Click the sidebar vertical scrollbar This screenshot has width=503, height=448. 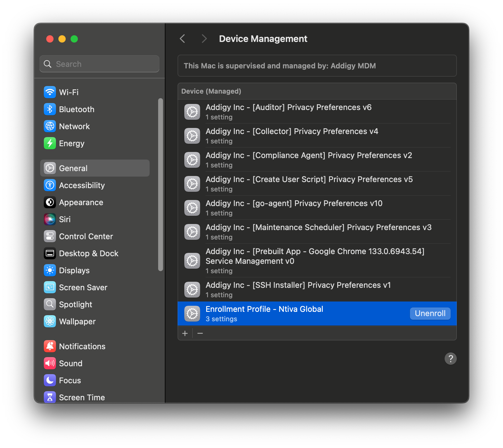pos(161,184)
